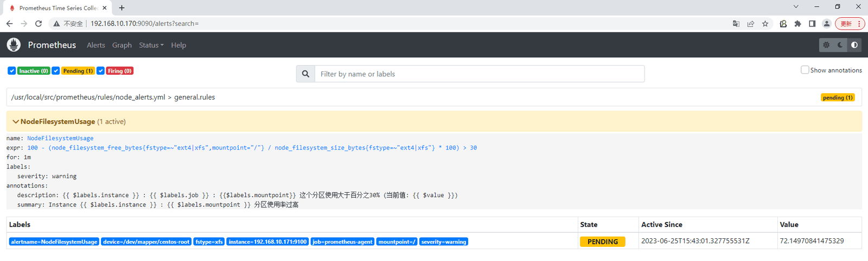Click the Firing (0) red badge
This screenshot has width=868, height=261.
point(119,71)
